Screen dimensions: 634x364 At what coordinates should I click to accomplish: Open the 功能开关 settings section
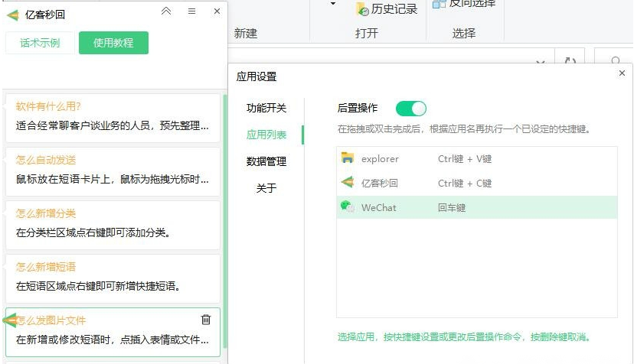pos(266,108)
